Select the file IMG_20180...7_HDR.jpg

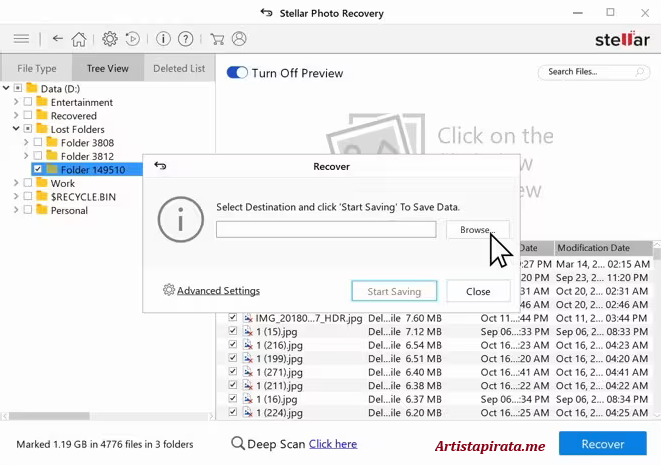[x=309, y=318]
